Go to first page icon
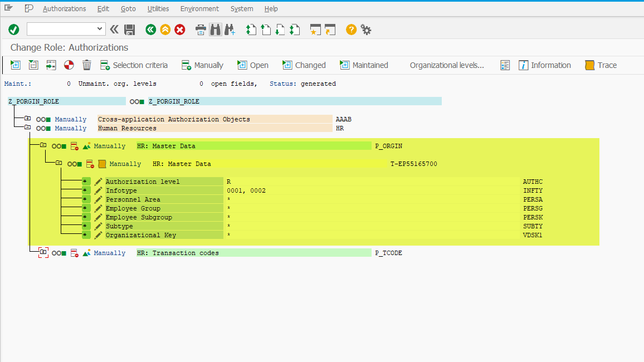The image size is (644, 362). [251, 30]
